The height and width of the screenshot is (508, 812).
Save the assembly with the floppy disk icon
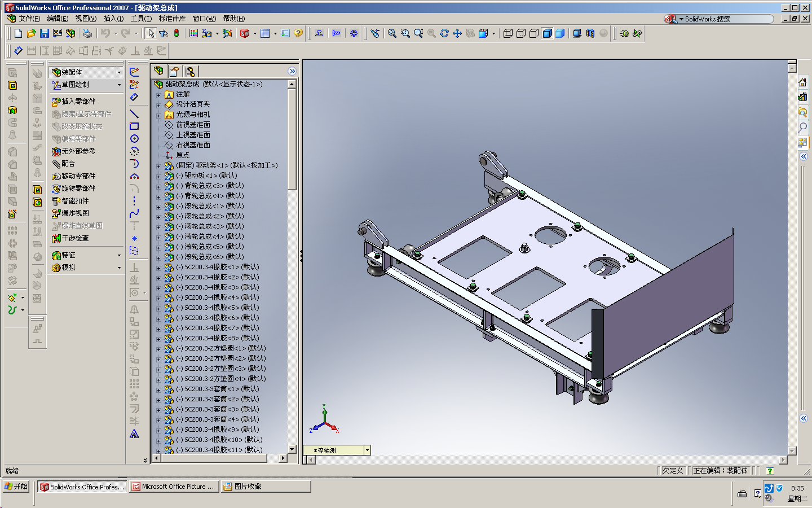tap(44, 33)
